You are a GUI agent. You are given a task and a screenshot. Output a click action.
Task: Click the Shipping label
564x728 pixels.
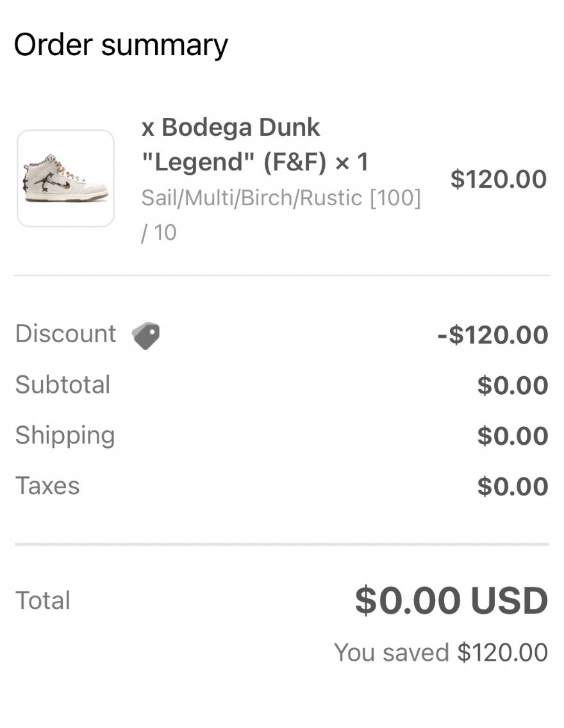coord(65,436)
